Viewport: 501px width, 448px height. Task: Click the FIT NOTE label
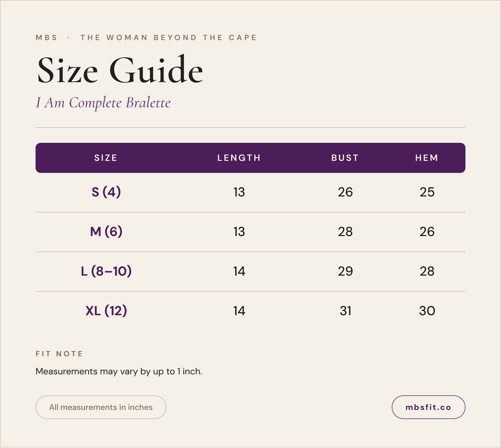pyautogui.click(x=59, y=354)
